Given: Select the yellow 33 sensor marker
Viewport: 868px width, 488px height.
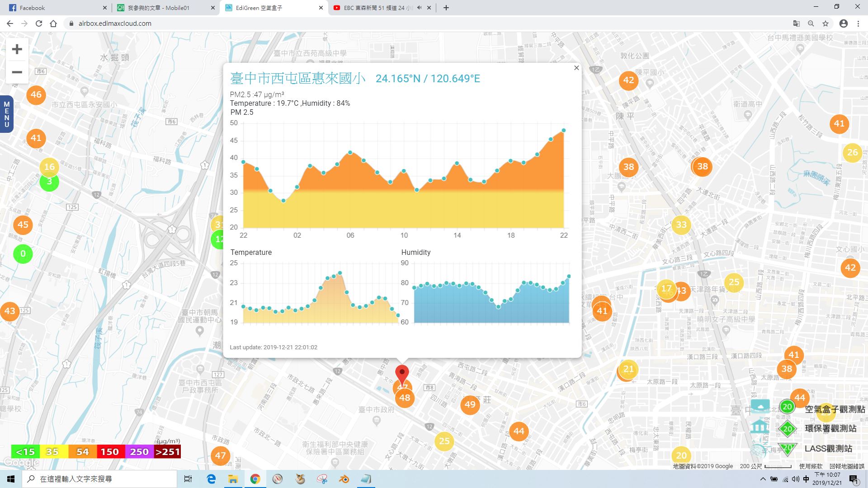Looking at the screenshot, I should [681, 225].
